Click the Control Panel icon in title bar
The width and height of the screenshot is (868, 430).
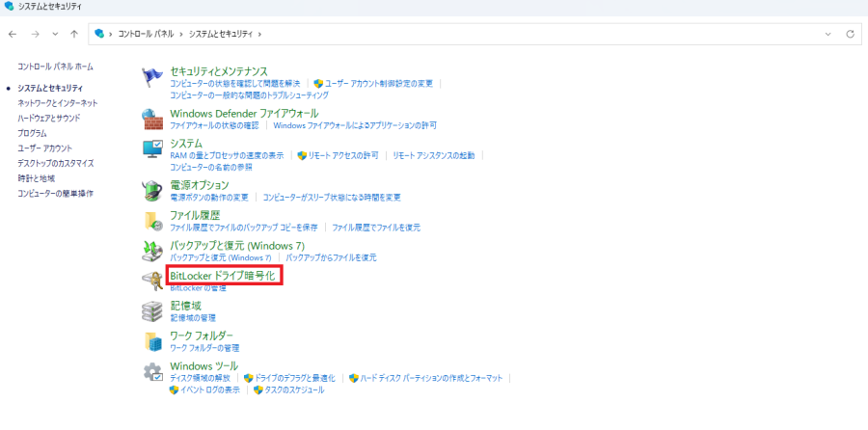[x=7, y=7]
